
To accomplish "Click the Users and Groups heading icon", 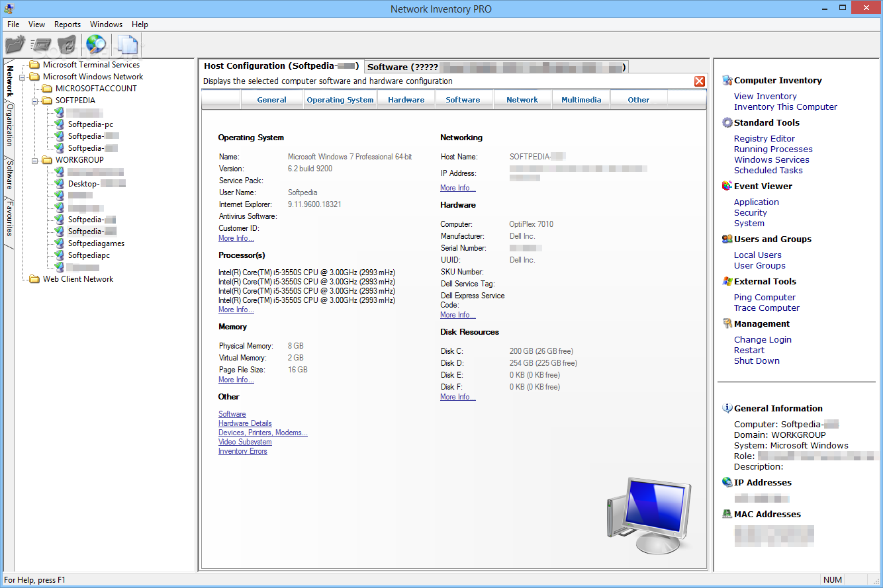I will pyautogui.click(x=727, y=239).
